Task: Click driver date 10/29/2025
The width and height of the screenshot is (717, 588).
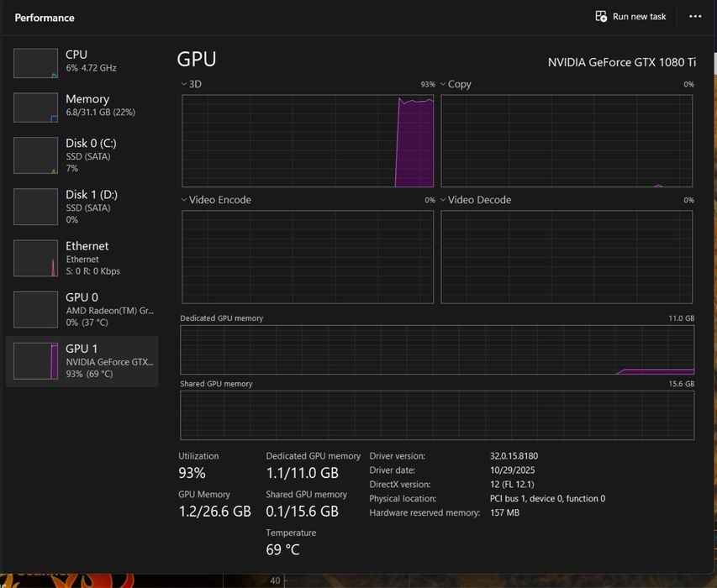Action: click(x=512, y=470)
